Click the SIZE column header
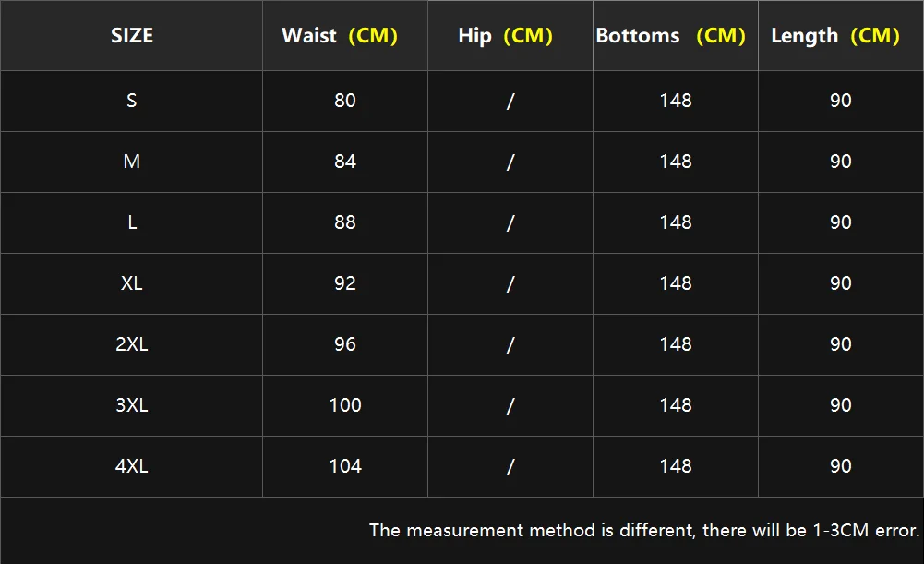The height and width of the screenshot is (565, 924). (132, 36)
